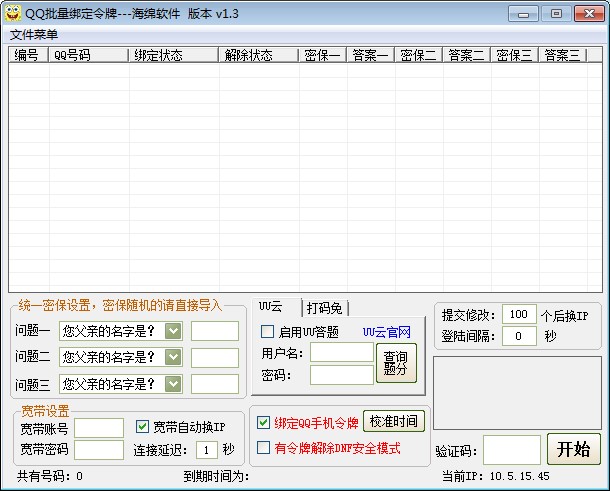Focus the 用户名 text box

pos(340,352)
